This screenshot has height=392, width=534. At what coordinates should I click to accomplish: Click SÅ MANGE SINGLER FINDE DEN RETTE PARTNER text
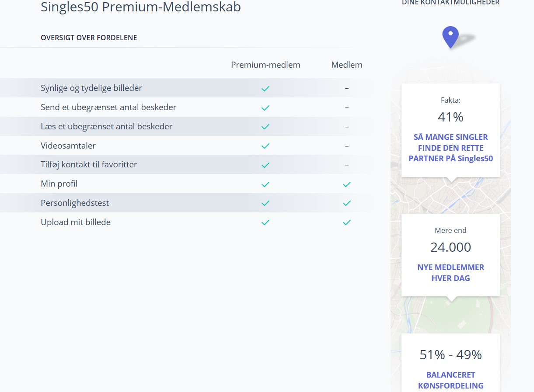[450, 148]
